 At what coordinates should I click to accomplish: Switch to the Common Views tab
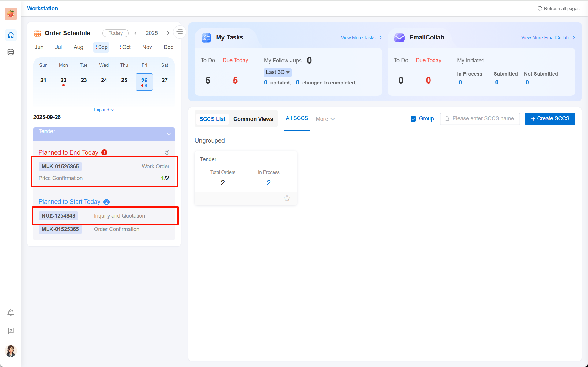pos(253,119)
